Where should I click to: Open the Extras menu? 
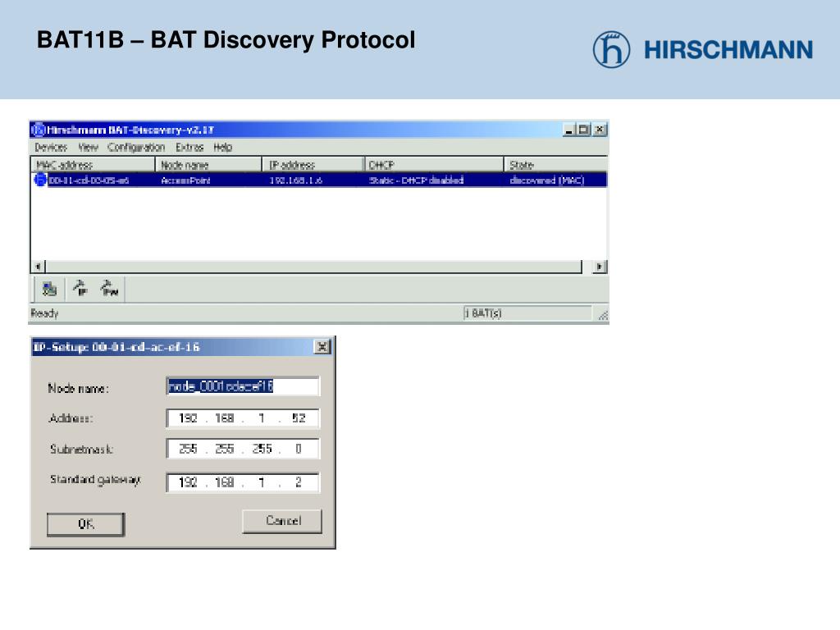(189, 148)
